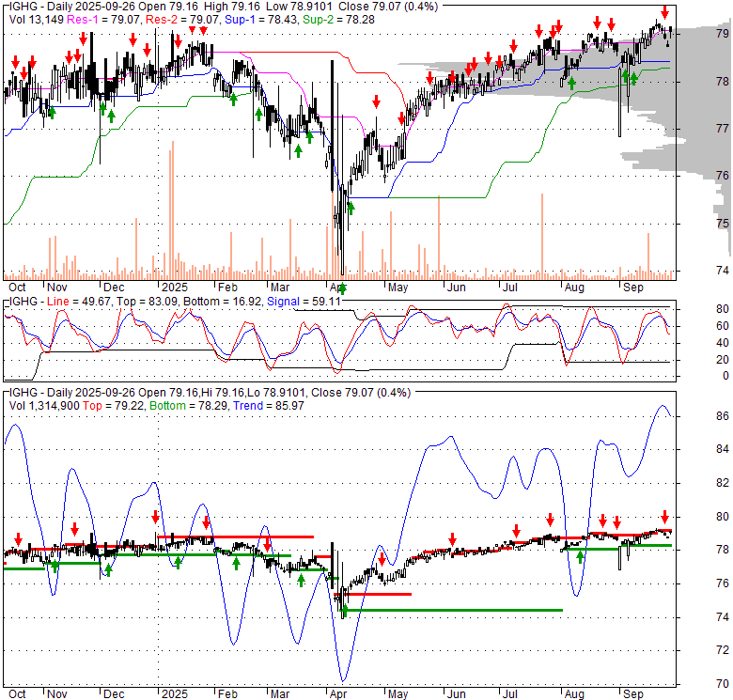733x700 pixels.
Task: Select Jul on the top chart time axis
Action: (509, 288)
